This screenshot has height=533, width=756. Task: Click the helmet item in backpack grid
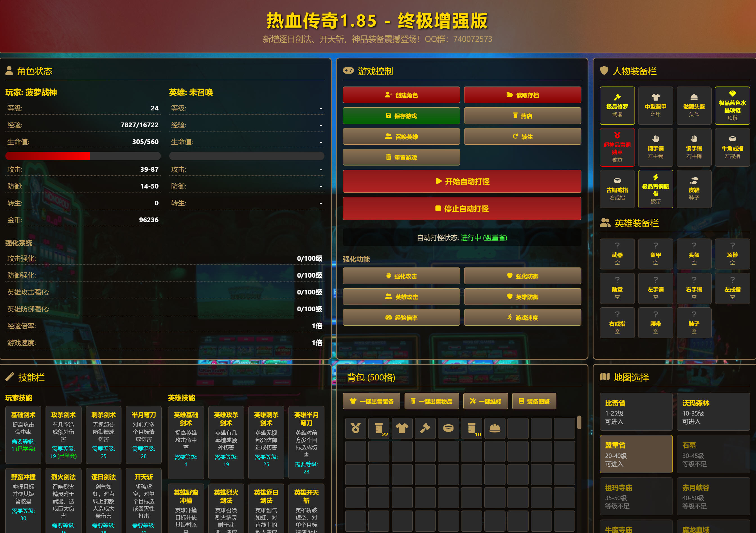495,428
